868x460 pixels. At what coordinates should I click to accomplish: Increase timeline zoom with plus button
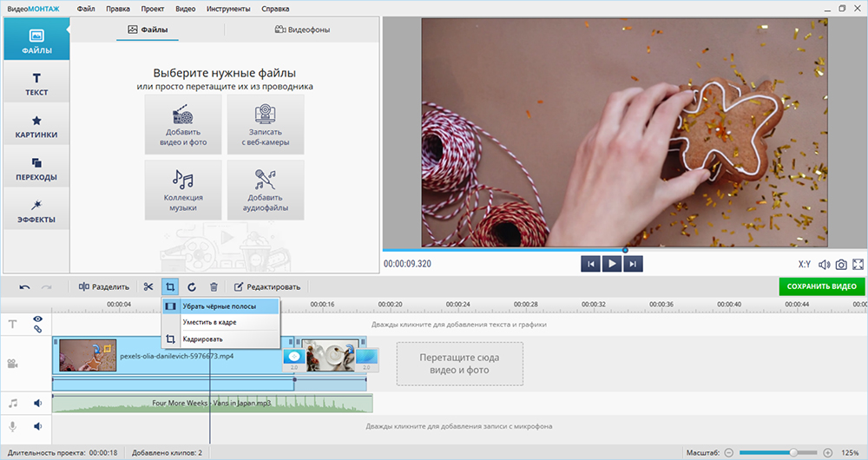[x=827, y=453]
